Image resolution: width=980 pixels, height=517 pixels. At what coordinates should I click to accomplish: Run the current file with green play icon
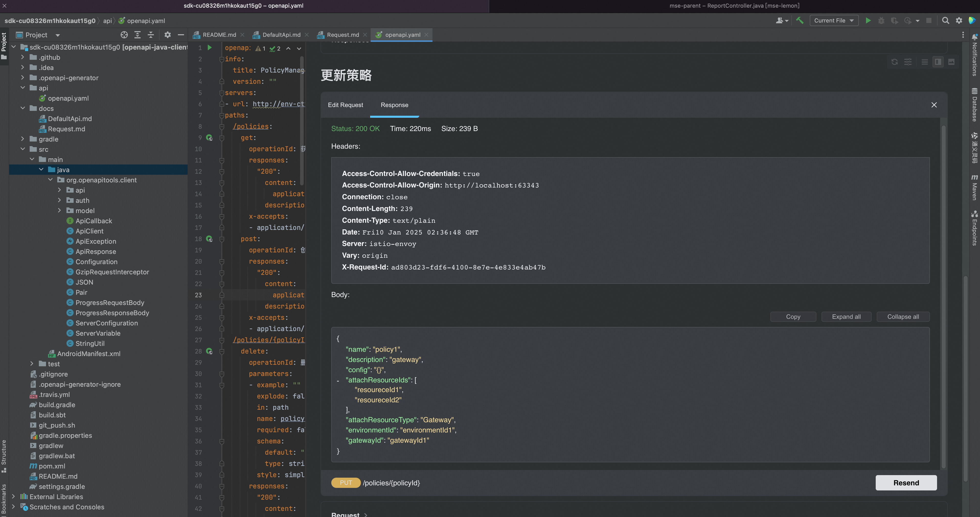(868, 20)
